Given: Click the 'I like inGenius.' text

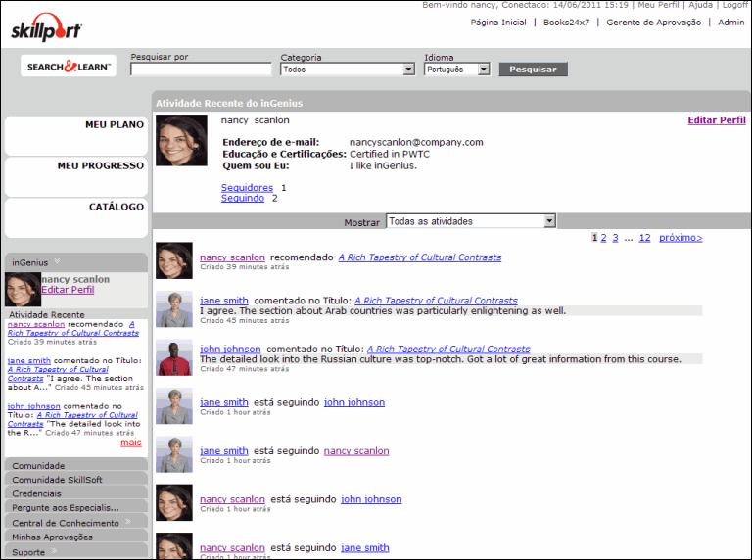Looking at the screenshot, I should click(383, 165).
